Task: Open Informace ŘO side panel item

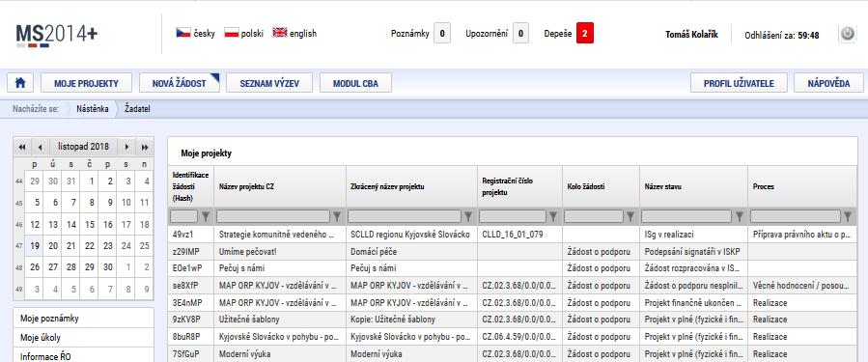Action: click(x=83, y=356)
